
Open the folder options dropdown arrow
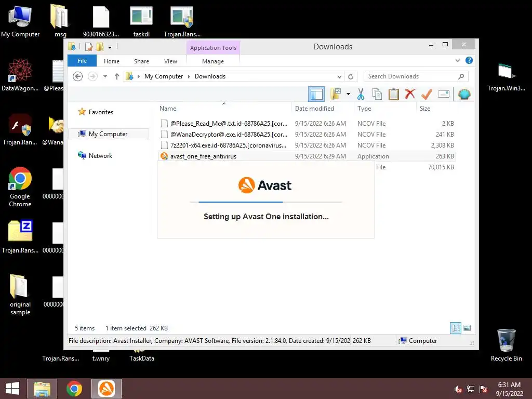348,94
